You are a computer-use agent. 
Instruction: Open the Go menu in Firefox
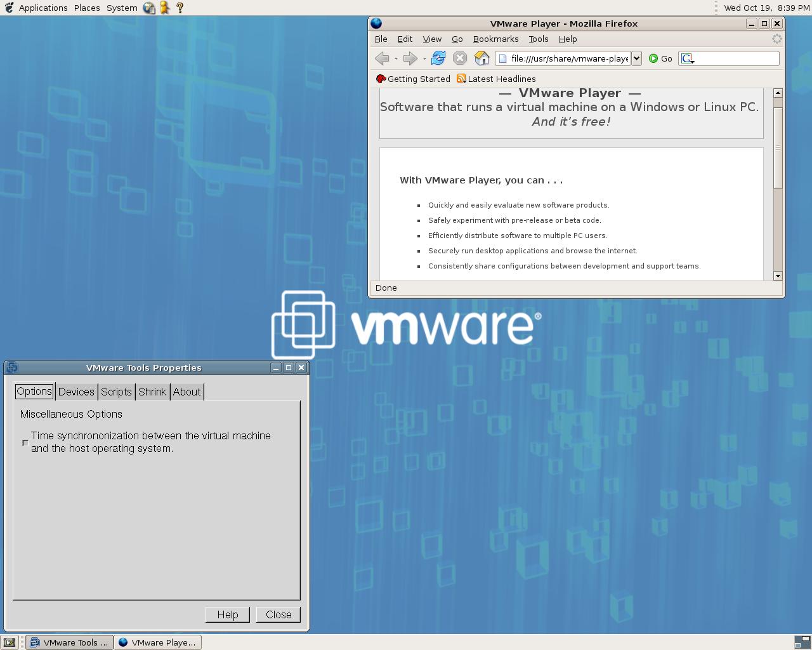[457, 39]
